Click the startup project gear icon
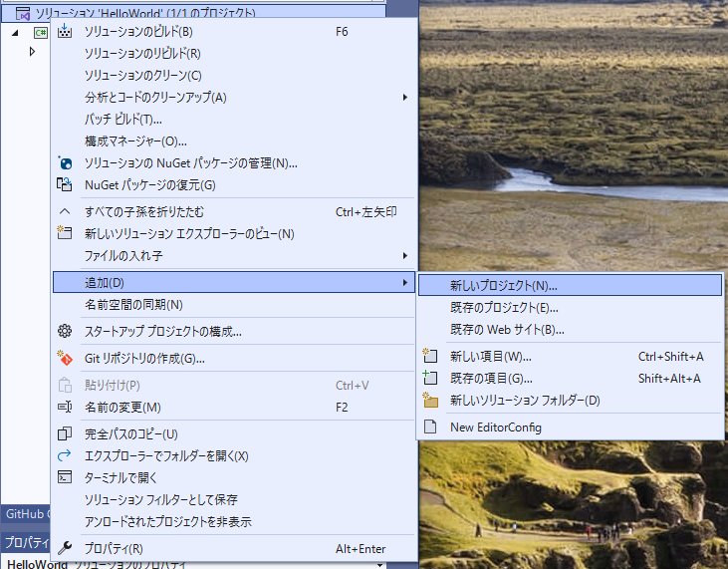 (x=65, y=331)
